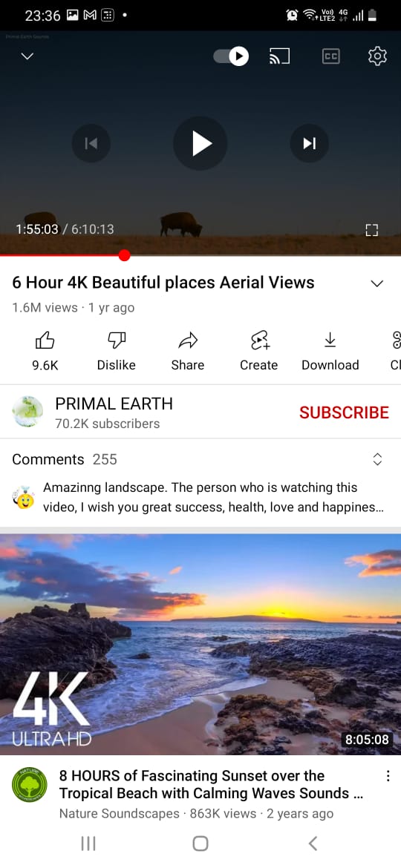Open PRIMAL EARTH channel name

(x=114, y=404)
